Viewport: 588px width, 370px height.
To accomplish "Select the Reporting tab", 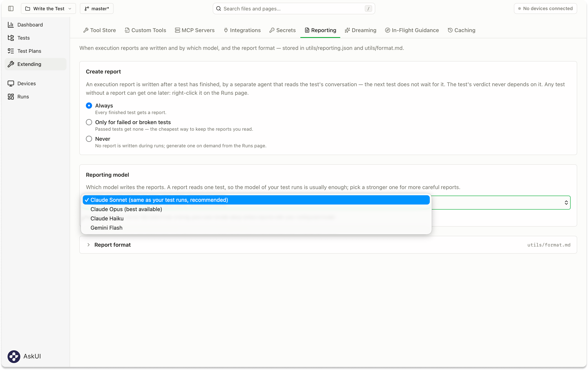I will [320, 30].
